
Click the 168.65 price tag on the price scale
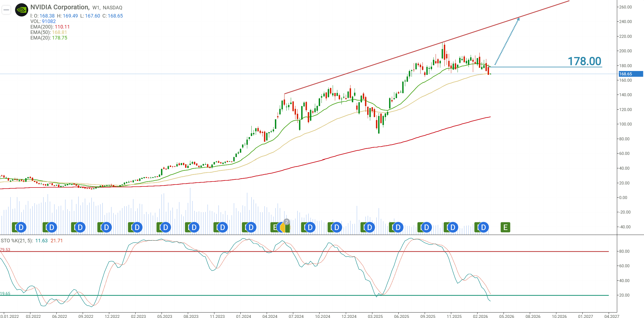(631, 74)
